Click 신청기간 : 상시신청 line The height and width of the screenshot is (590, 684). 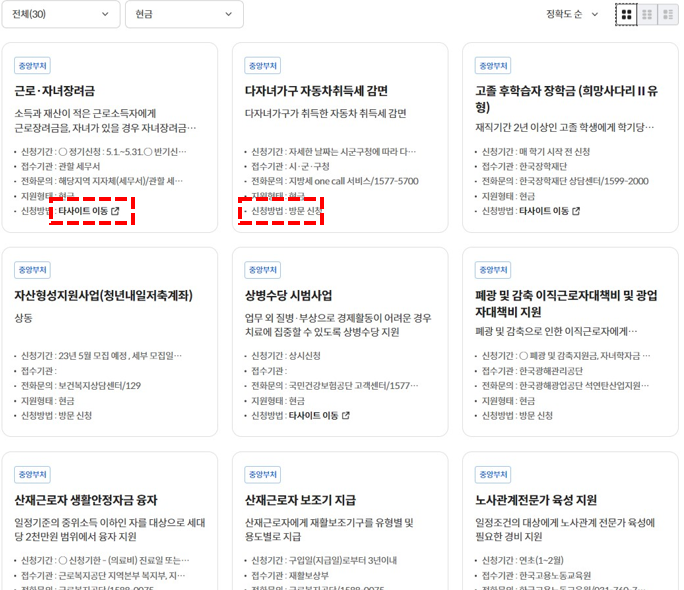click(x=286, y=356)
